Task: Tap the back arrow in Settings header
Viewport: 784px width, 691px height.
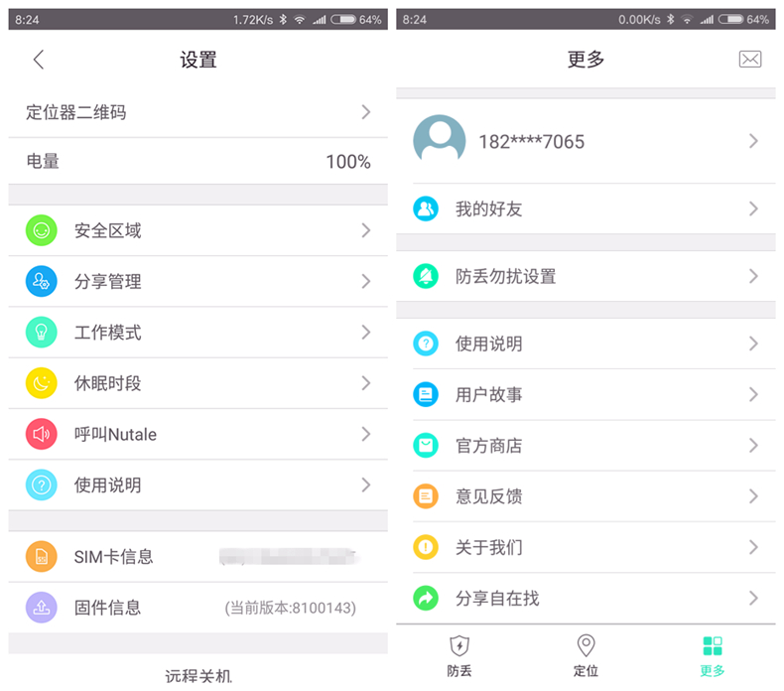Action: 39,60
